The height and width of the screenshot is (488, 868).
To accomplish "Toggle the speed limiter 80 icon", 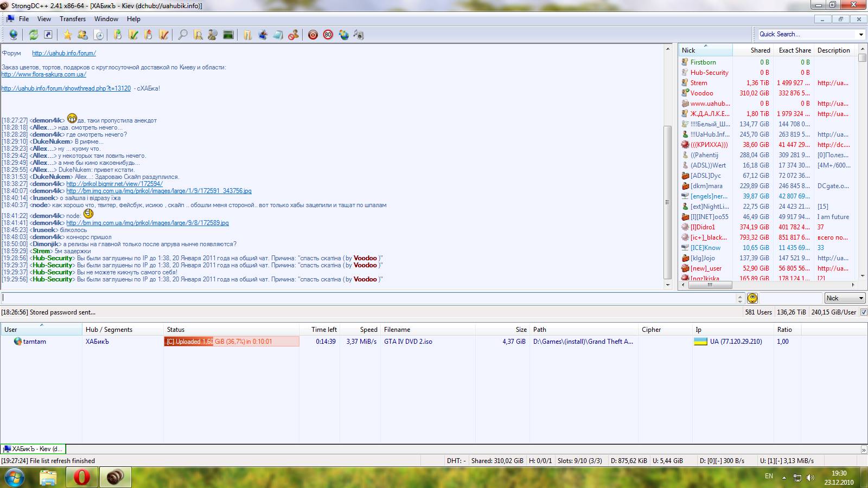I will point(328,35).
